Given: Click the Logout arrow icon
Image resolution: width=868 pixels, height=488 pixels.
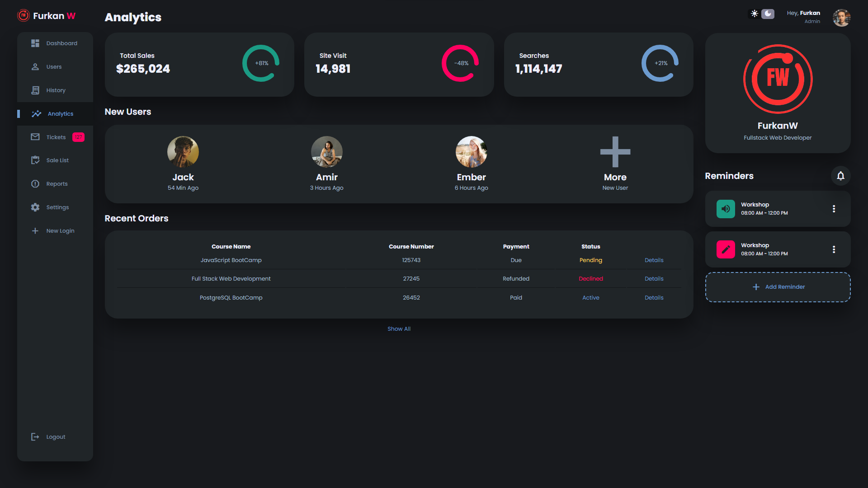Looking at the screenshot, I should (35, 437).
